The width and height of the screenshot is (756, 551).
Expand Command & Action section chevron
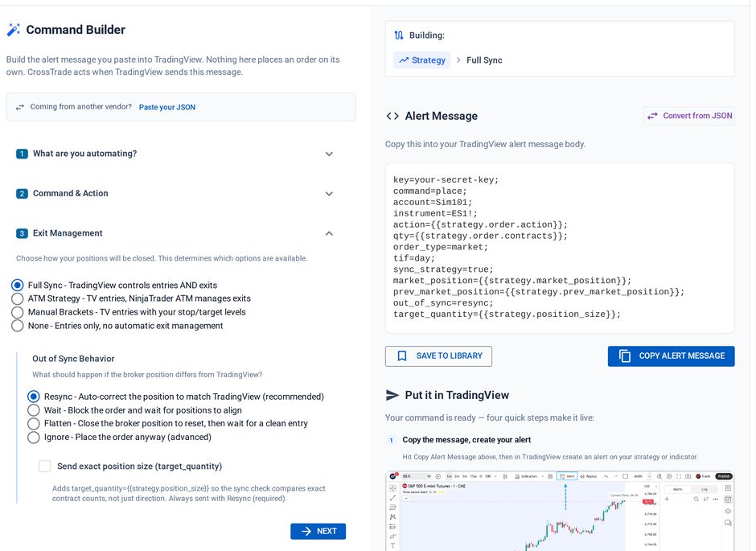pos(329,194)
